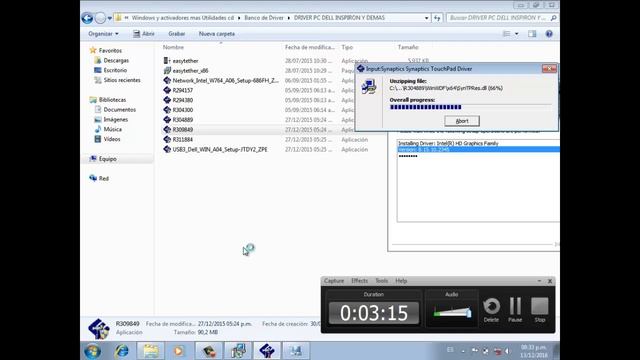Open the Imágenes library
The width and height of the screenshot is (640, 360).
[x=111, y=119]
